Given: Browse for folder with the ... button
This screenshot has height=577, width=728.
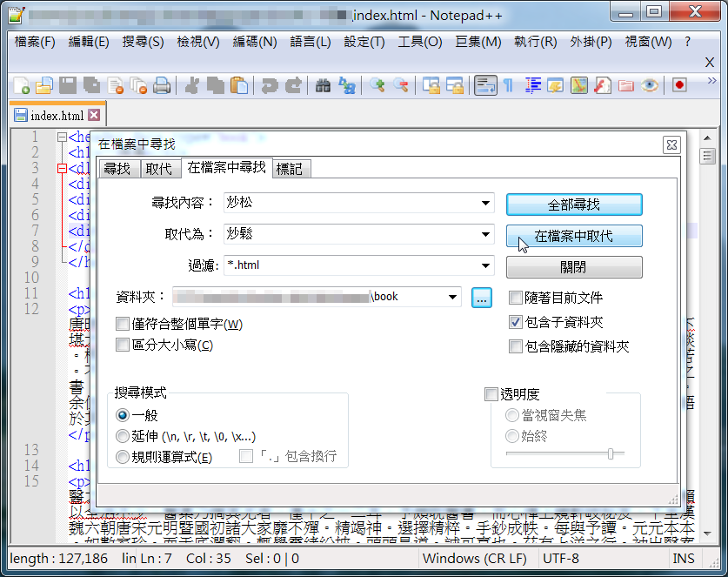Looking at the screenshot, I should click(x=482, y=298).
